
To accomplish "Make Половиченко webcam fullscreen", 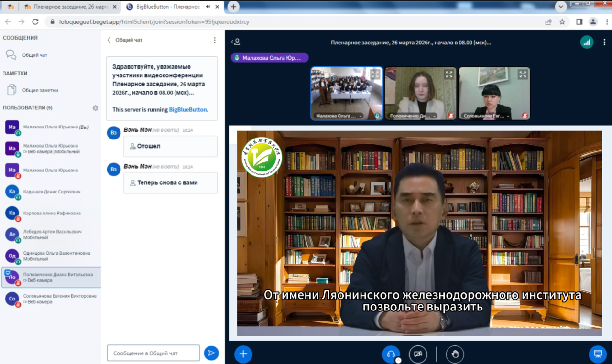I will pos(449,75).
